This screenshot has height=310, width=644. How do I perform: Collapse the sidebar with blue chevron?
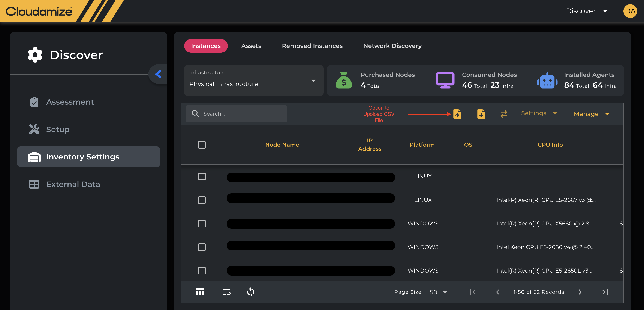coord(158,74)
